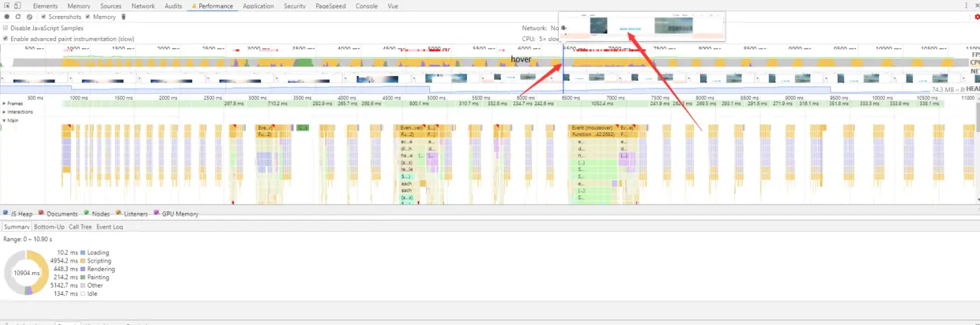
Task: Enable Disable JavaScript Samples checkbox
Action: click(6, 28)
